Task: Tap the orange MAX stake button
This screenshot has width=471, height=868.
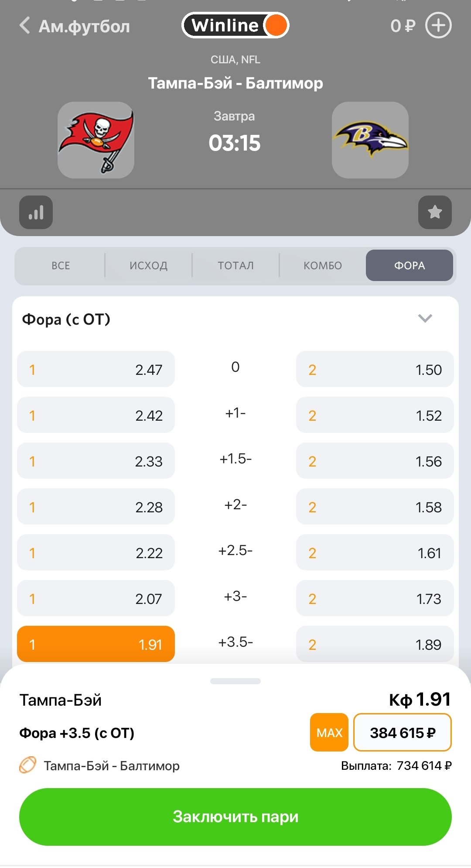Action: 329,732
